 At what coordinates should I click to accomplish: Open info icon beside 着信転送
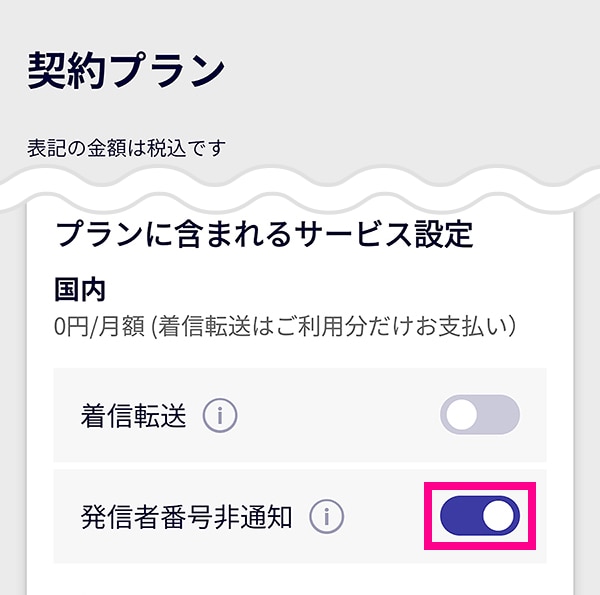(220, 416)
